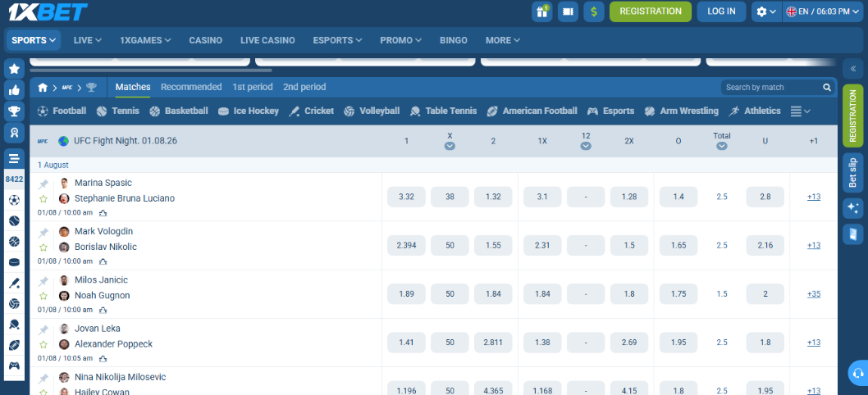
Task: Open +35 more markets for Milos Janicic
Action: 813,293
